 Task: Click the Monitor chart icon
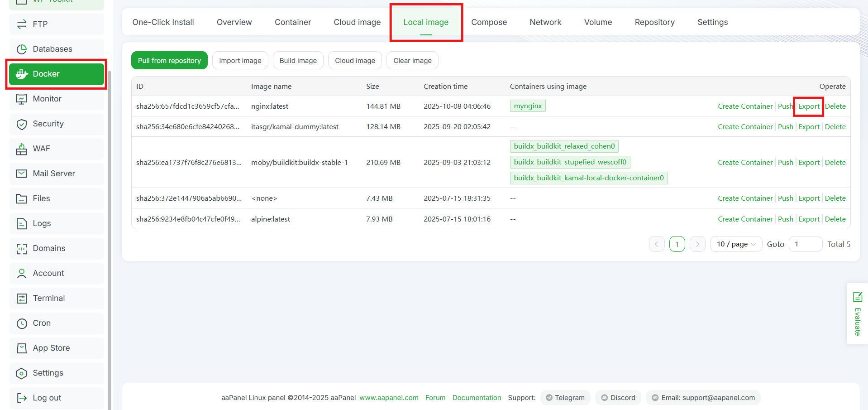point(22,99)
